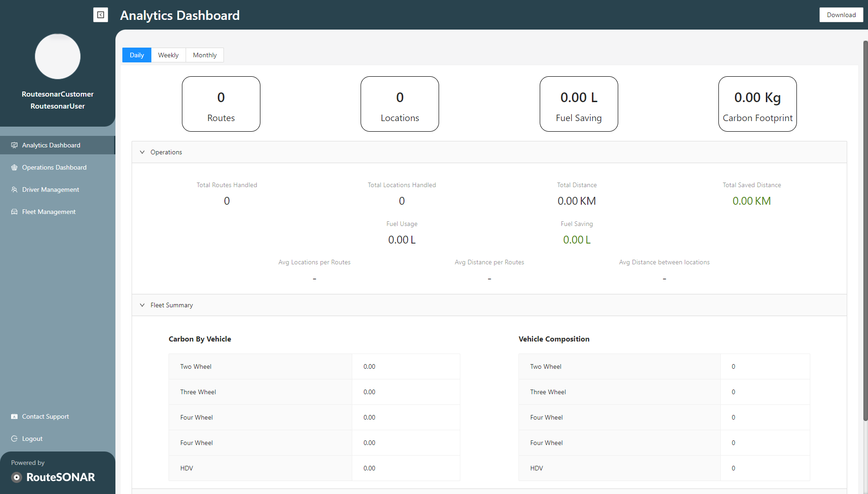The height and width of the screenshot is (494, 868).
Task: Click the Fuel Usage 0.00 L value
Action: click(x=402, y=240)
